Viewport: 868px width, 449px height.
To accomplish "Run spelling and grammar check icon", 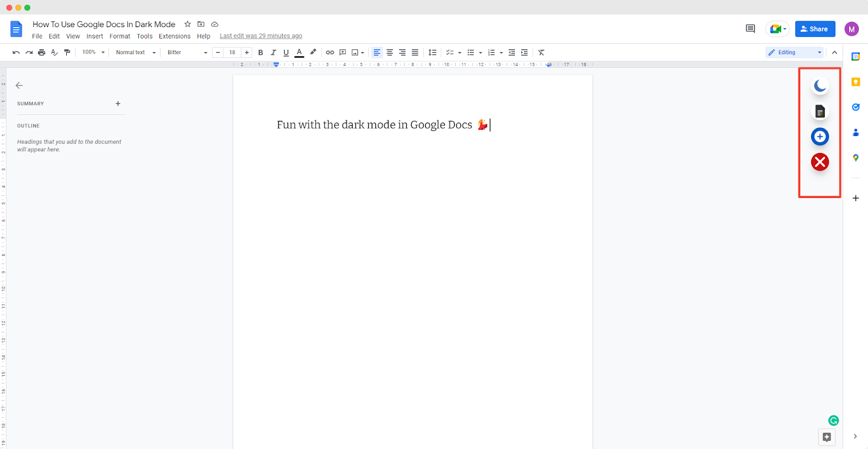I will (54, 53).
